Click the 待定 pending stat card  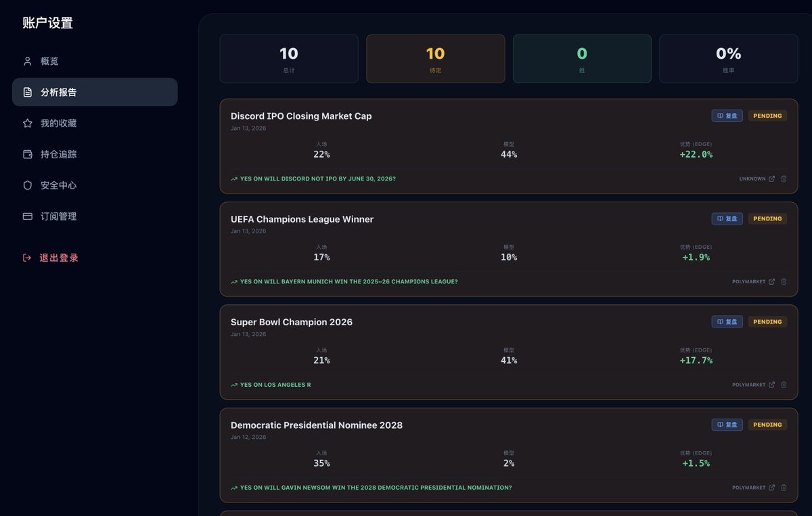point(436,59)
